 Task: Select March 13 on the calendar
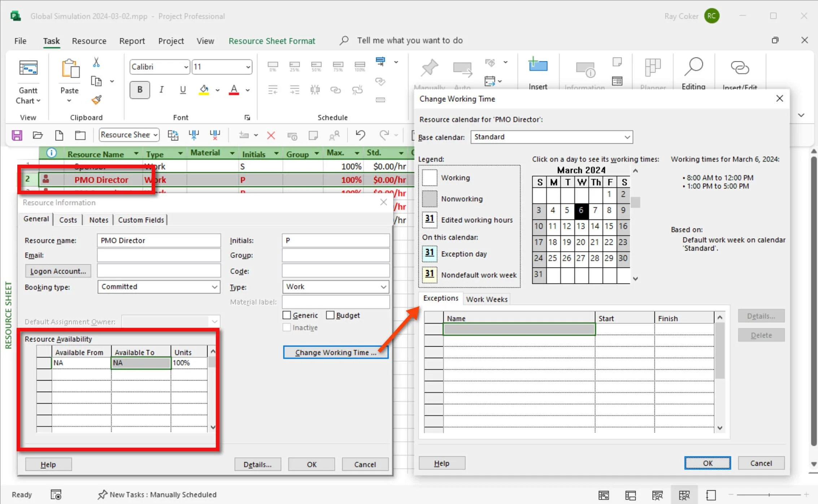(x=580, y=226)
